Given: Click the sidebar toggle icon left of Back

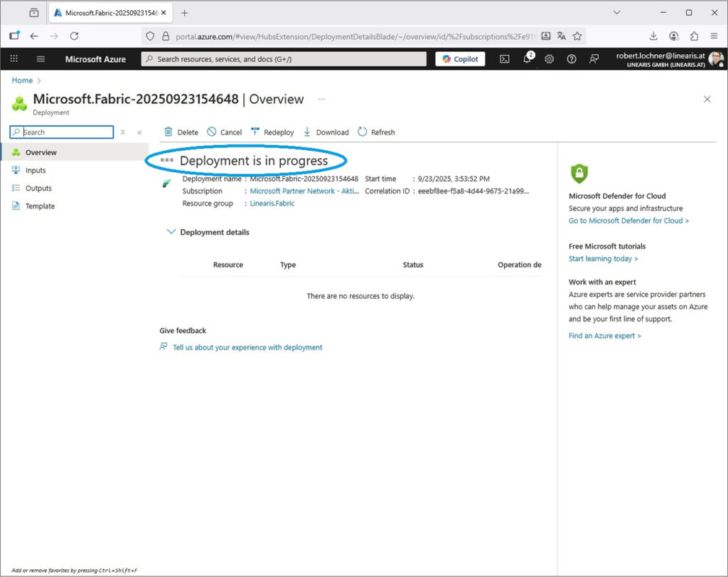Looking at the screenshot, I should (14, 36).
